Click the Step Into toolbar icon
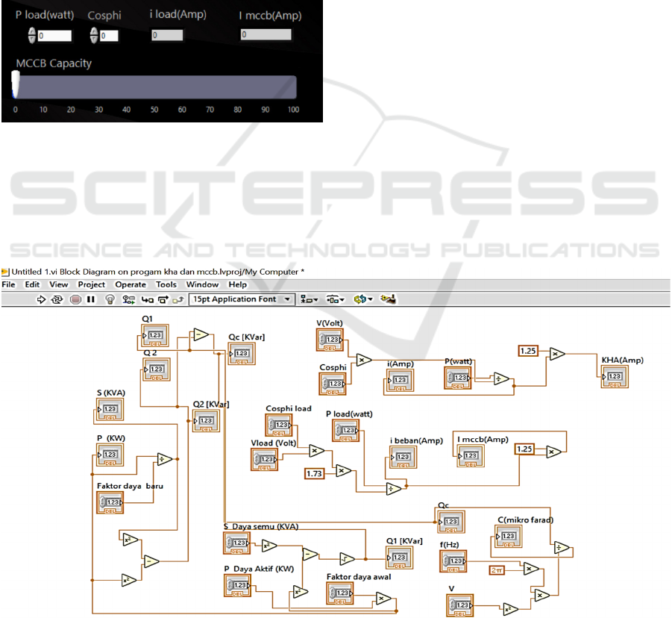672x618 pixels. tap(147, 299)
